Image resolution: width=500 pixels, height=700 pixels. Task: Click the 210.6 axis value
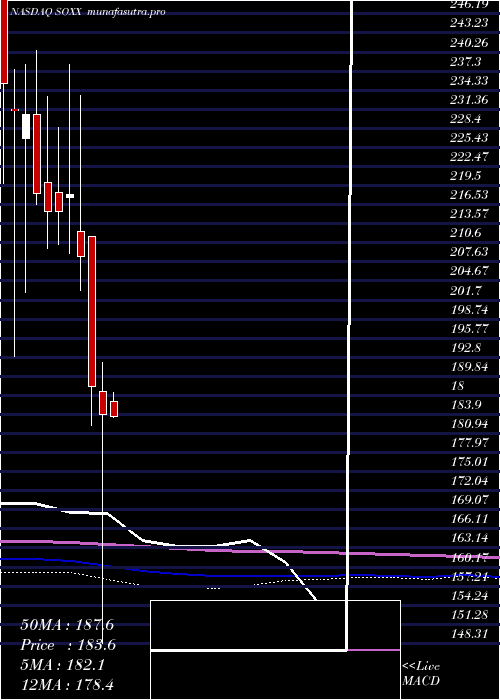coord(466,233)
